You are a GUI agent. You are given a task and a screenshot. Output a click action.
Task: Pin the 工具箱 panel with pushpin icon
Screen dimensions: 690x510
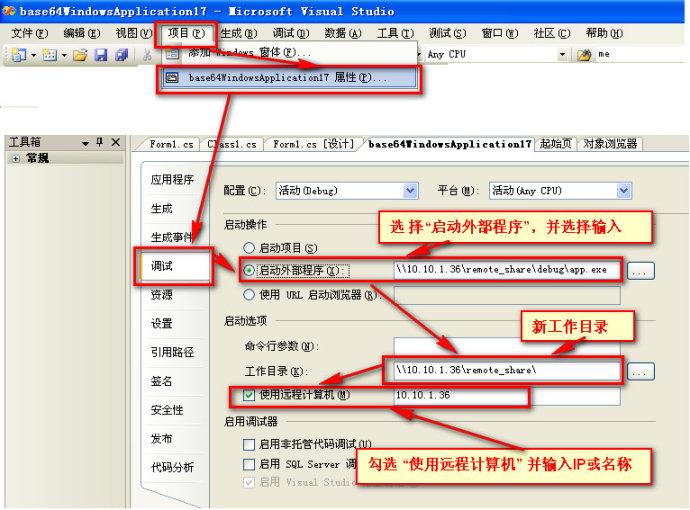pyautogui.click(x=100, y=142)
